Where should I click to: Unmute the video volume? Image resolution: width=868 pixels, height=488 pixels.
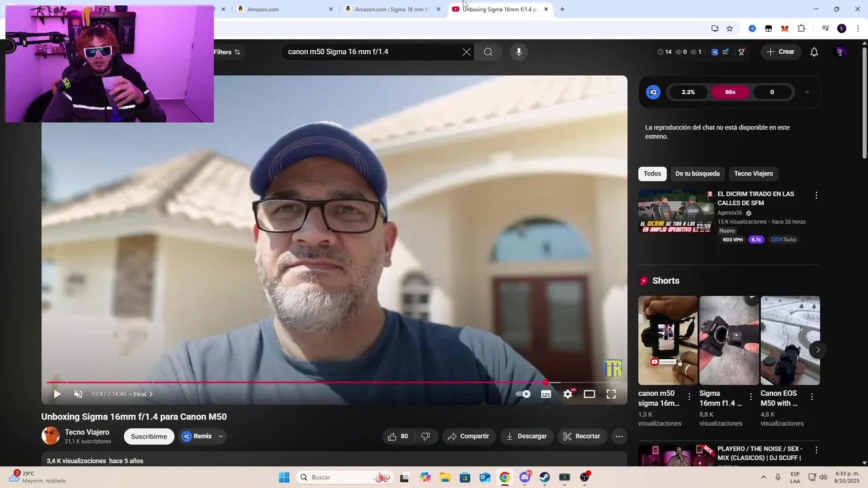[x=78, y=394]
